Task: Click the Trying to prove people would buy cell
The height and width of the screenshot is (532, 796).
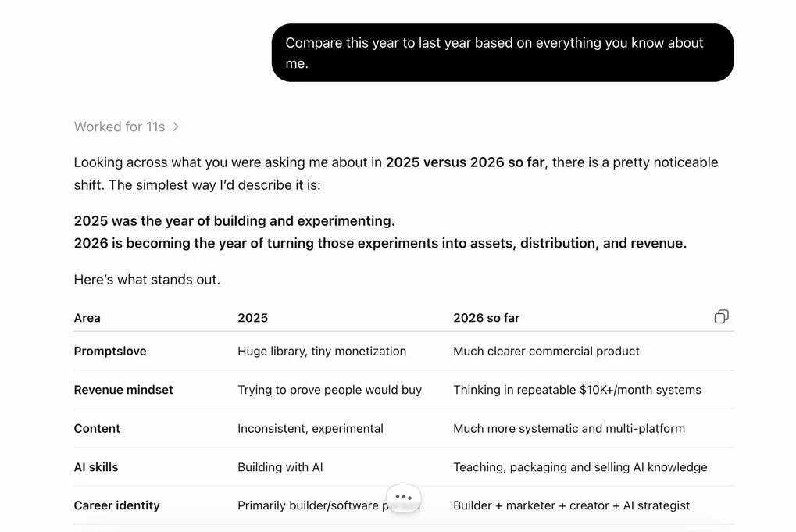Action: click(330, 390)
